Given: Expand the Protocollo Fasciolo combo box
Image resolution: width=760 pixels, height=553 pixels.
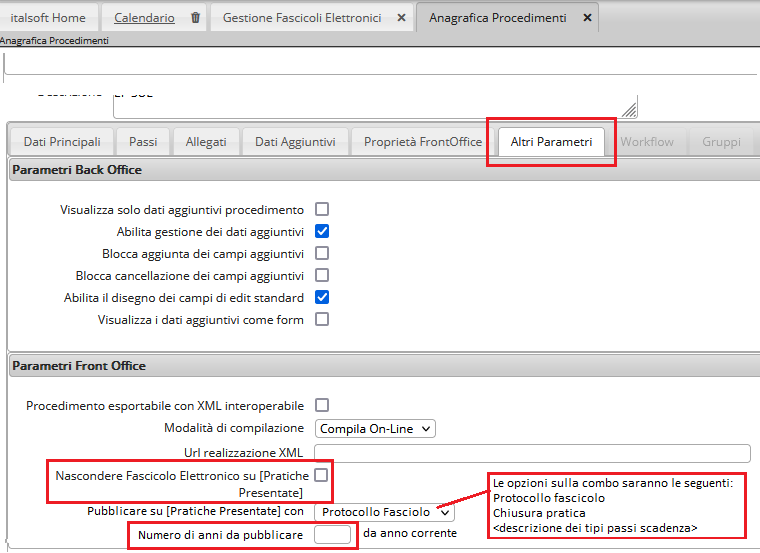Looking at the screenshot, I should tap(385, 511).
